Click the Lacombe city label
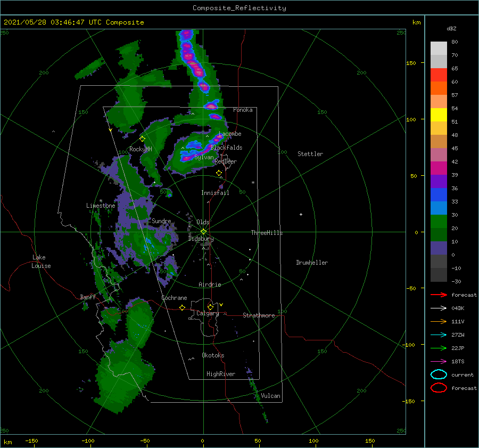The height and width of the screenshot is (448, 479). (230, 134)
